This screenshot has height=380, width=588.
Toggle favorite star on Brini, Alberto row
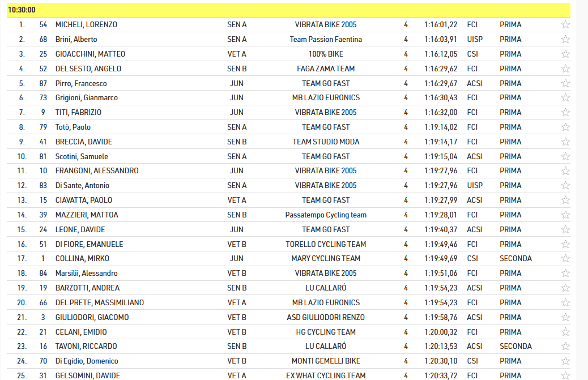click(x=565, y=40)
